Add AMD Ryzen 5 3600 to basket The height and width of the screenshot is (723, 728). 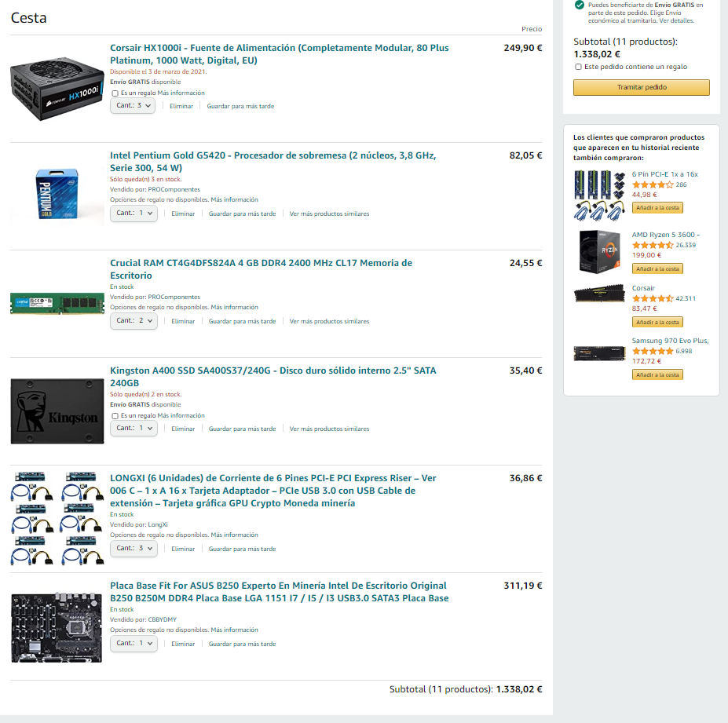[657, 268]
